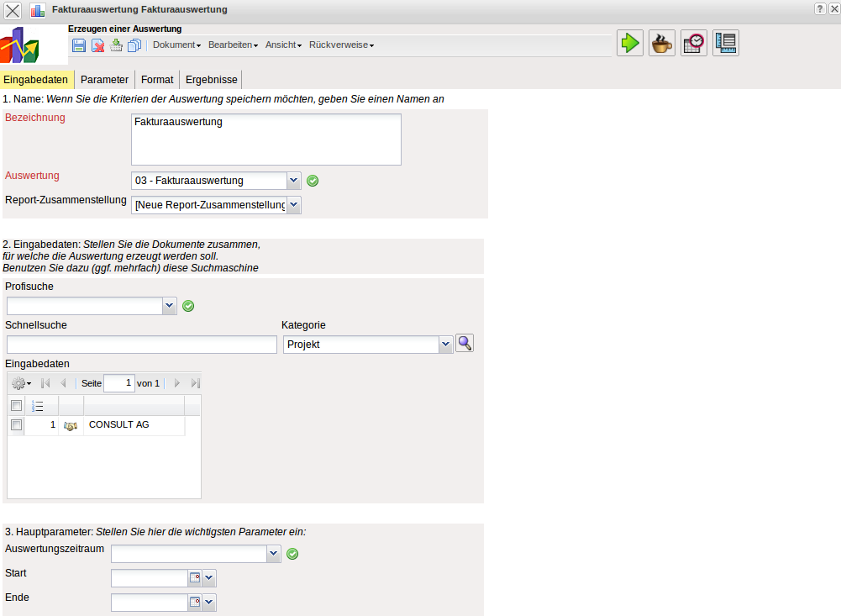This screenshot has width=841, height=616.
Task: Open the Start date calendar picker
Action: (195, 578)
